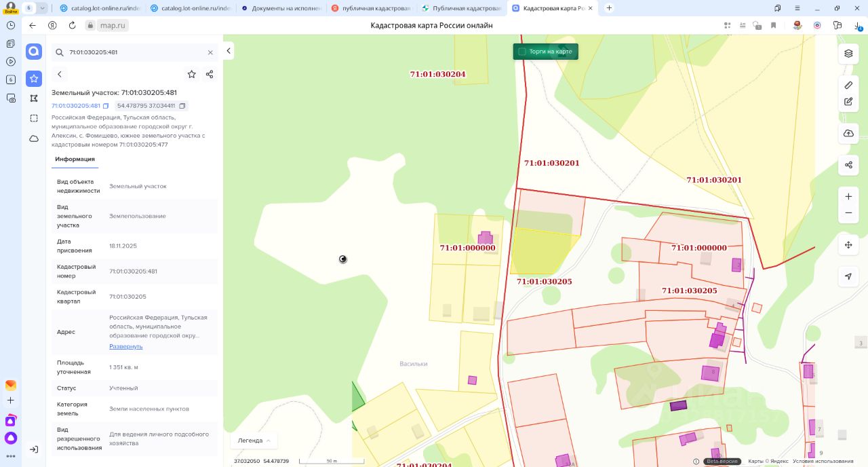
Task: Copy coordinates 54.478795 37.034411
Action: point(182,106)
